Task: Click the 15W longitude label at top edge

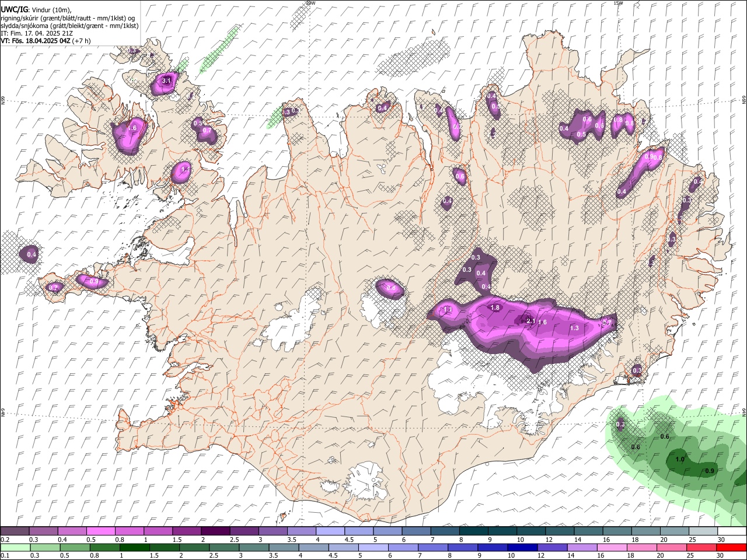Action: click(x=618, y=3)
